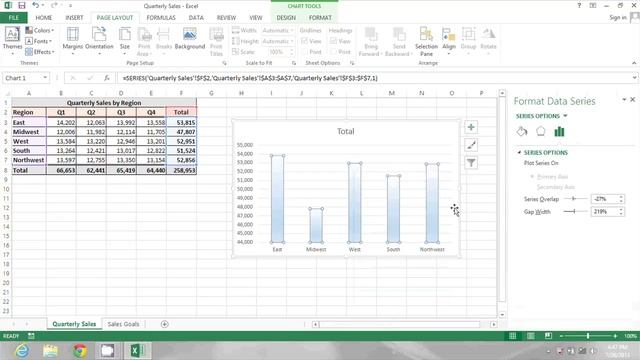Add a new sheet with plus button
The width and height of the screenshot is (640, 360).
[164, 324]
